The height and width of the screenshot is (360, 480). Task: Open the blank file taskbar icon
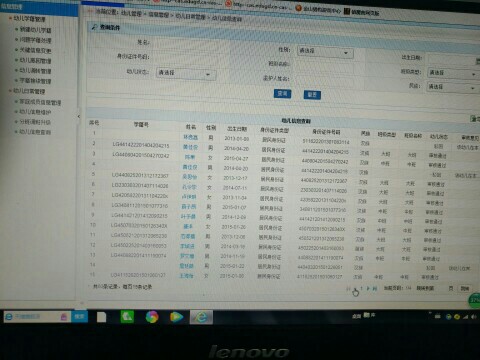(x=102, y=317)
